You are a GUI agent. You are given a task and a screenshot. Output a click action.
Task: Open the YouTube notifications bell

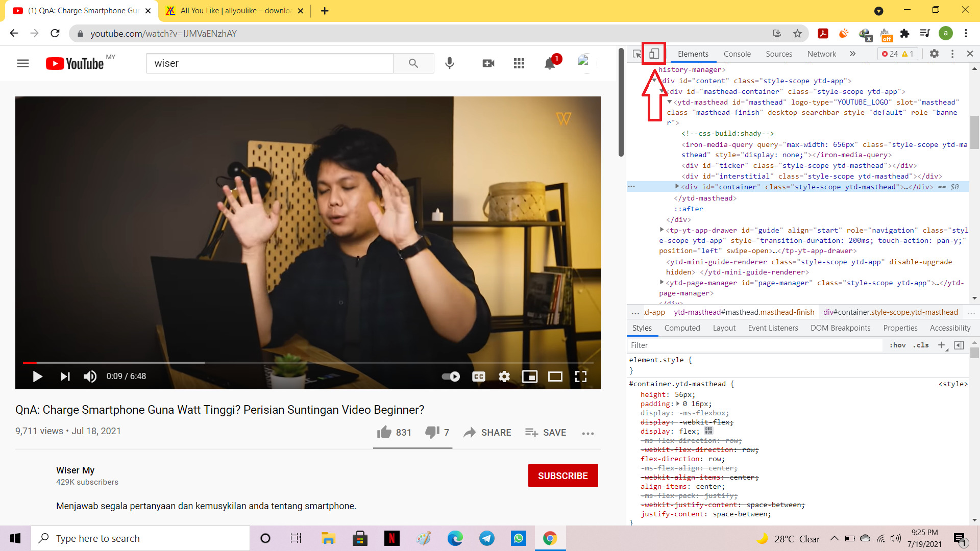(550, 63)
